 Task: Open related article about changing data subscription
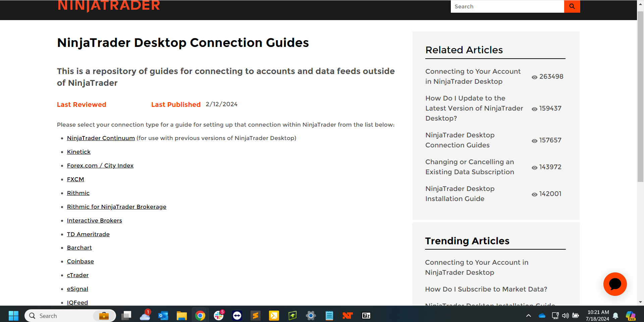coord(470,167)
